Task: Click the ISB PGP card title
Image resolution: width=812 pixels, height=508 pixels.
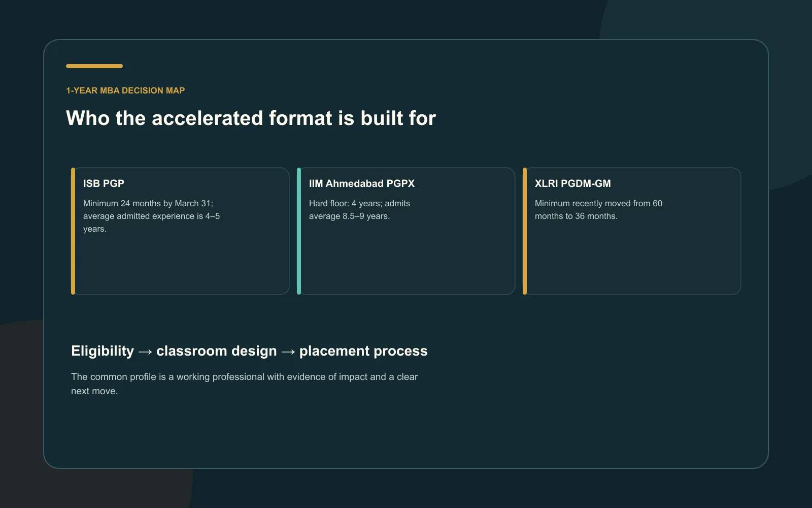Action: (x=104, y=183)
